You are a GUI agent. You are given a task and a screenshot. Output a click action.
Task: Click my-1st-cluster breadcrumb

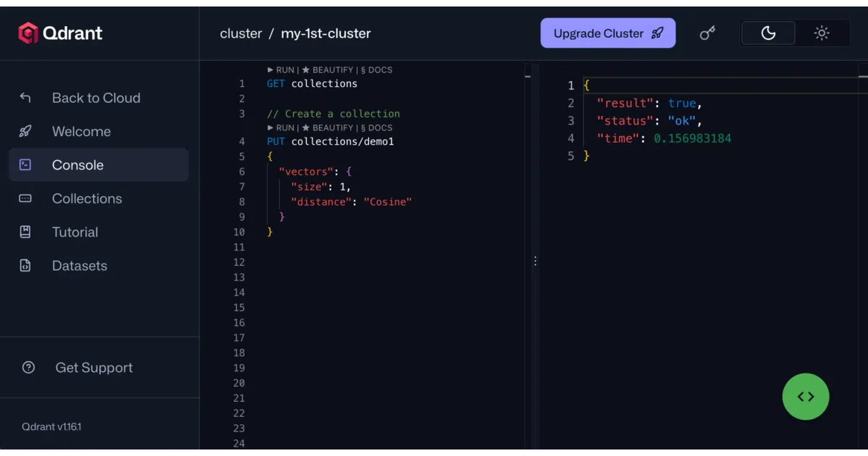point(326,33)
